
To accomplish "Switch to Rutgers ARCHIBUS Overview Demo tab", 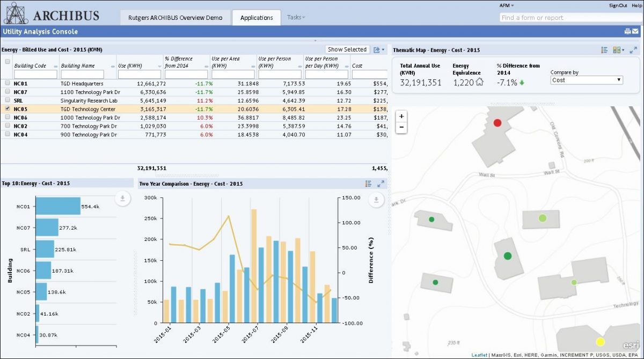I will (x=175, y=17).
